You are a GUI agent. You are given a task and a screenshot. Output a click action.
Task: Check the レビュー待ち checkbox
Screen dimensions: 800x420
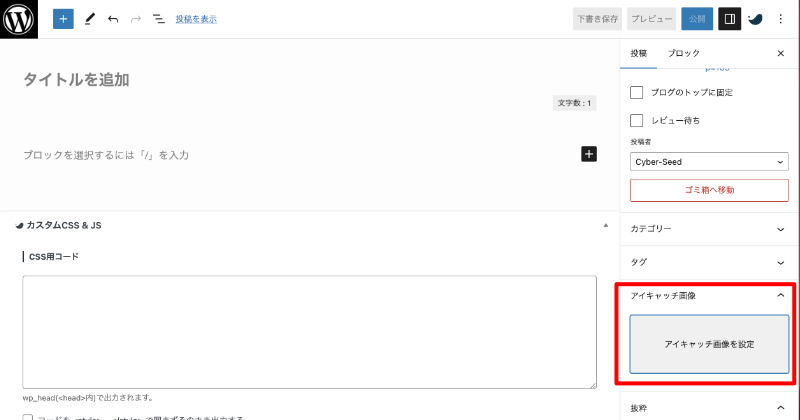pyautogui.click(x=637, y=120)
